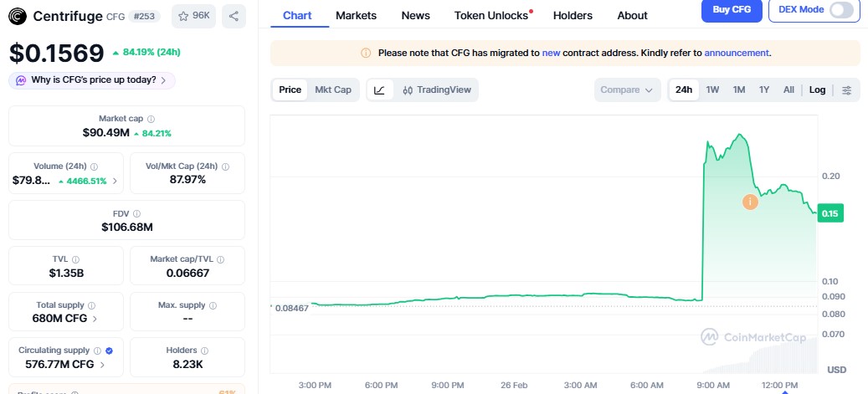868x394 pixels.
Task: Select the Price chart option
Action: (290, 90)
